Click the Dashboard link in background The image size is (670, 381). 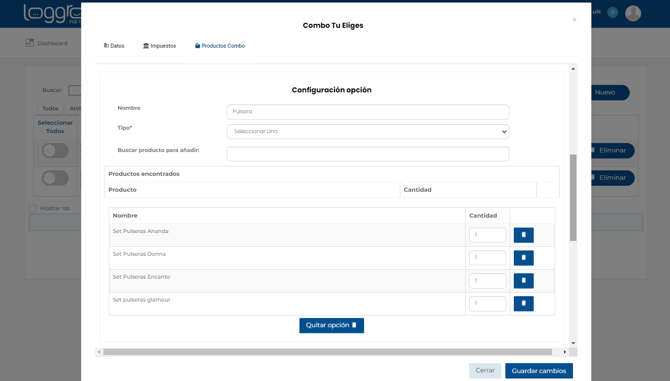click(52, 43)
